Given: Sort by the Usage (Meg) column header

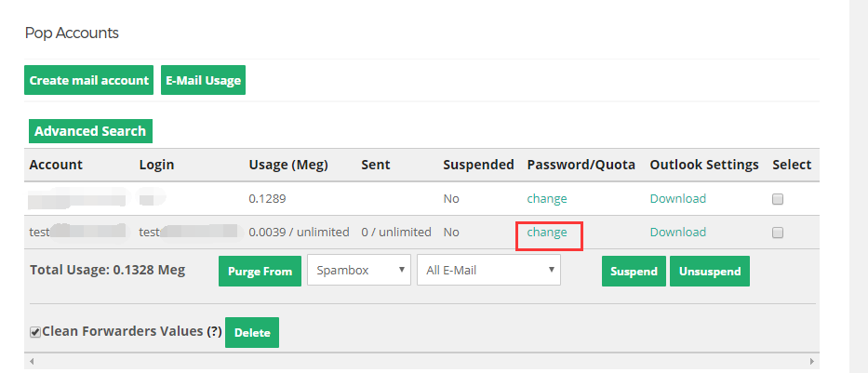Looking at the screenshot, I should point(288,165).
